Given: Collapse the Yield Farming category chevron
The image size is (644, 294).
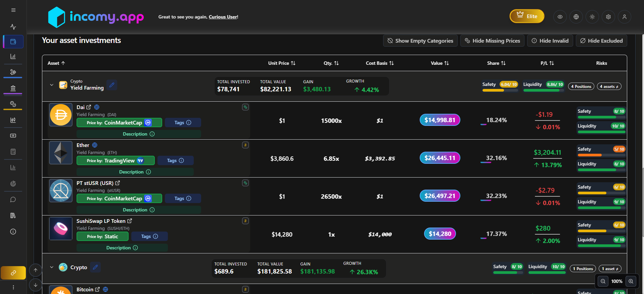Looking at the screenshot, I should pyautogui.click(x=52, y=85).
